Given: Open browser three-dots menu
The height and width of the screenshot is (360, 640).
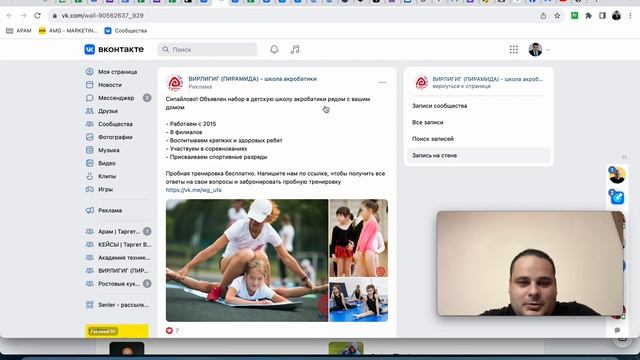Looking at the screenshot, I should [631, 16].
